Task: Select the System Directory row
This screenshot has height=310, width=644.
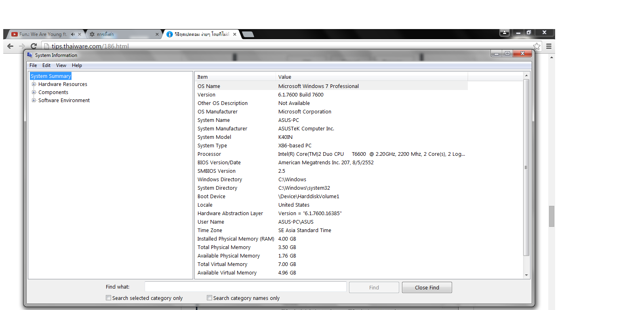Action: (331, 188)
